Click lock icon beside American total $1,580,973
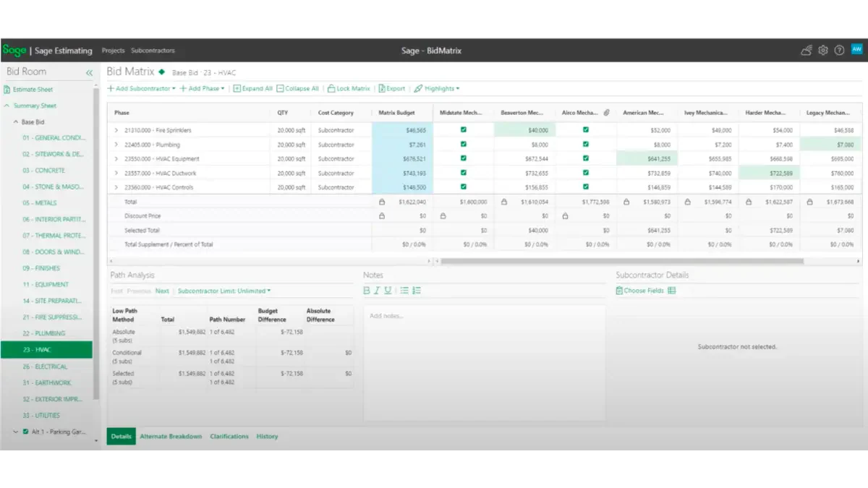 tap(627, 202)
